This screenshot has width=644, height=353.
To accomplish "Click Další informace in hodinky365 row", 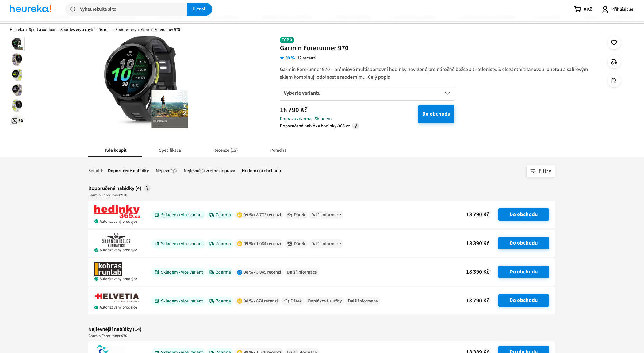I will tap(326, 215).
